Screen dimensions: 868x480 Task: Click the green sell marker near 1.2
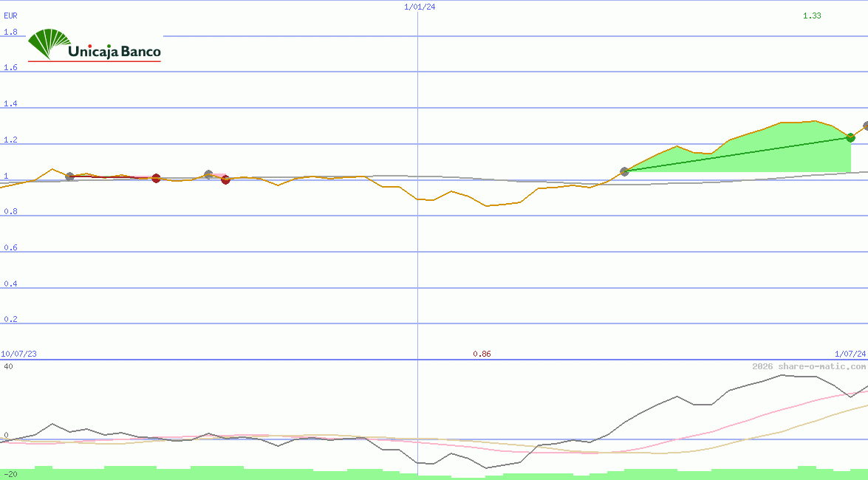coord(851,137)
